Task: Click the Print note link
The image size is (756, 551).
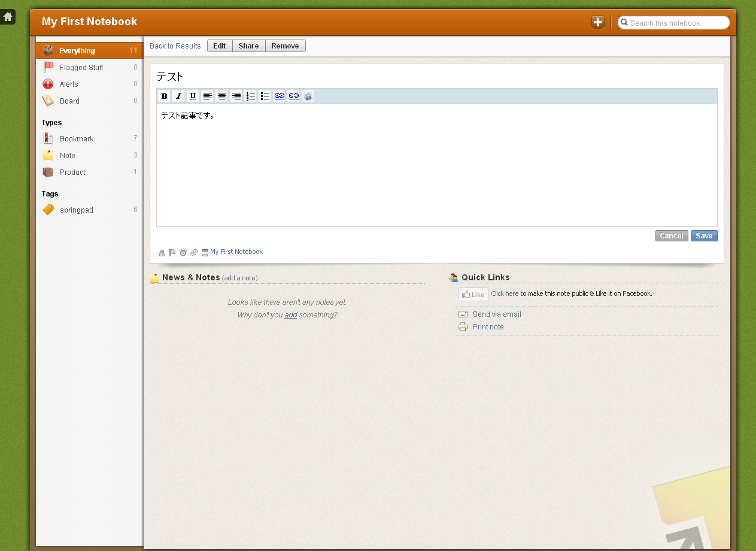Action: point(488,327)
